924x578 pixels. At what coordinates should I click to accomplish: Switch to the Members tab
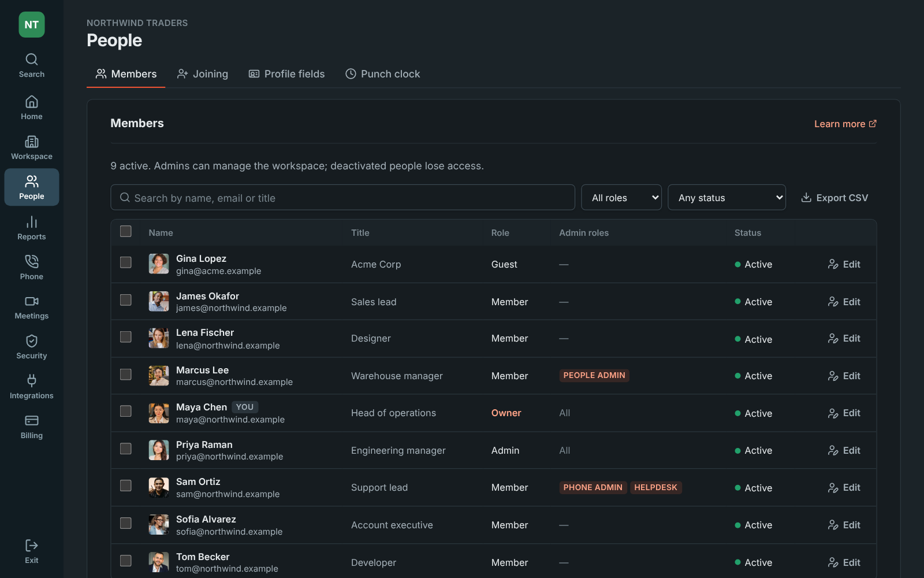[x=126, y=74]
